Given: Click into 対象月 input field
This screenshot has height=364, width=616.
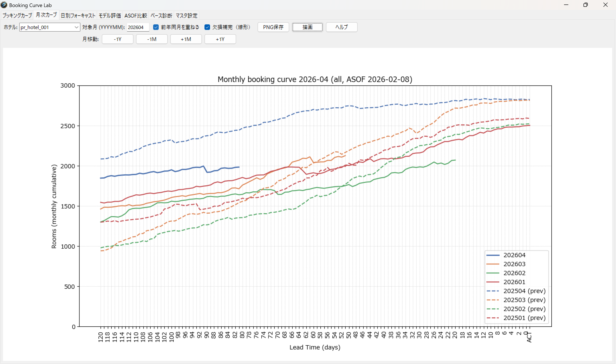Looking at the screenshot, I should [138, 27].
